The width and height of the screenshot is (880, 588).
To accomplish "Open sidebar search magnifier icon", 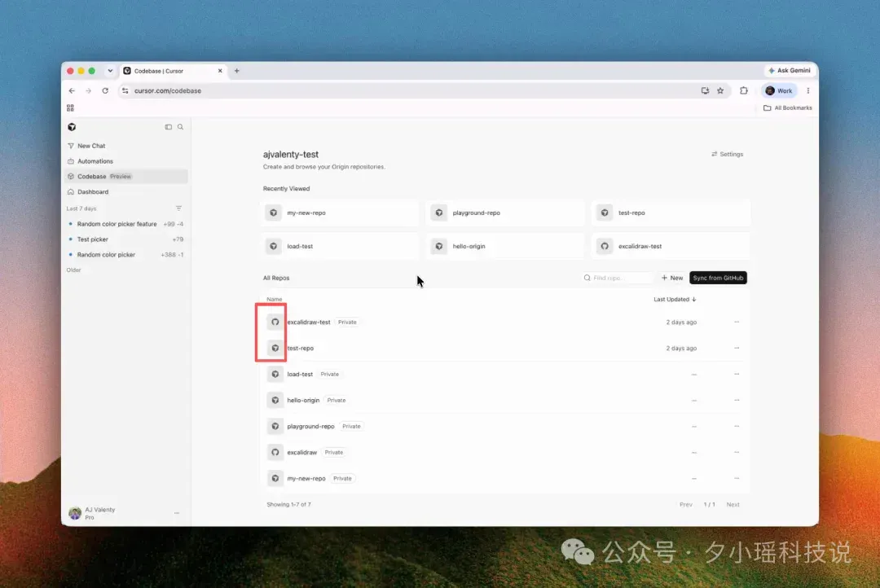I will pos(180,127).
